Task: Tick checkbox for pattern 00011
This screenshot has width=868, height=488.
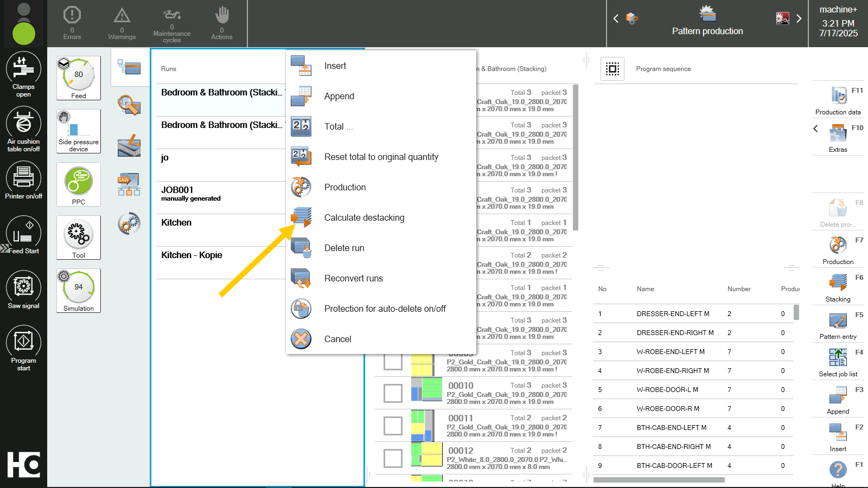Action: pos(393,426)
